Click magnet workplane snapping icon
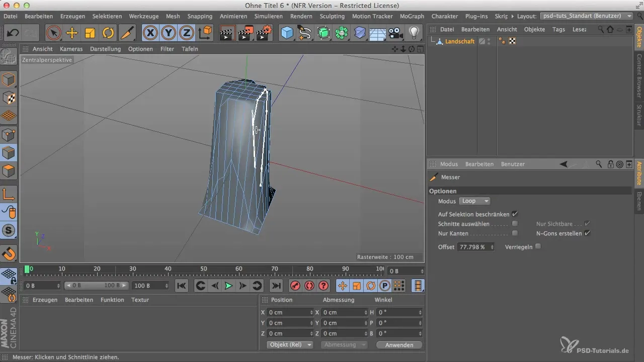 coord(9,253)
